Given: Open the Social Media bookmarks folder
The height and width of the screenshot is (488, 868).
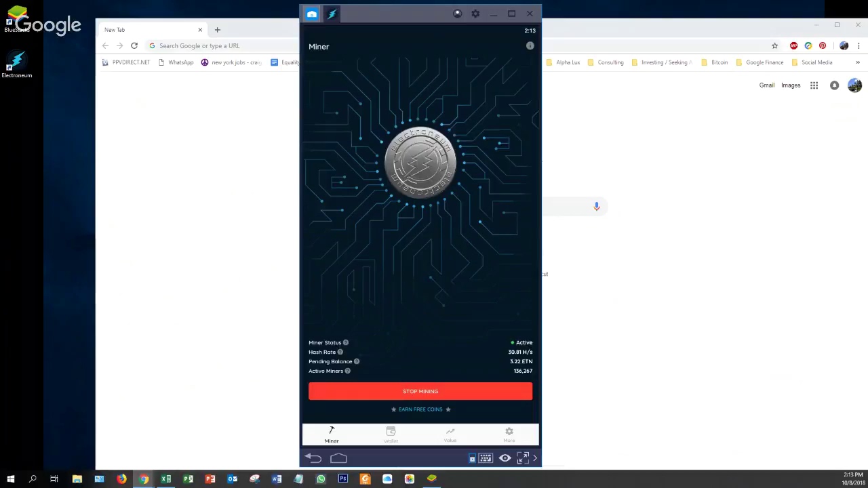Looking at the screenshot, I should click(x=812, y=62).
